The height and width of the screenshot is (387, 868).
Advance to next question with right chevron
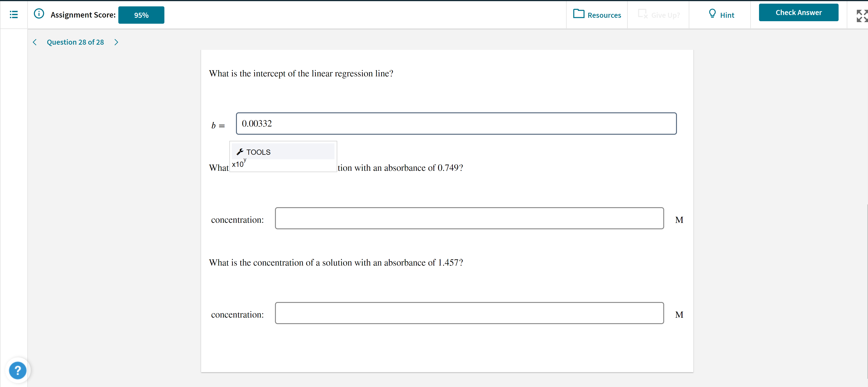coord(116,42)
